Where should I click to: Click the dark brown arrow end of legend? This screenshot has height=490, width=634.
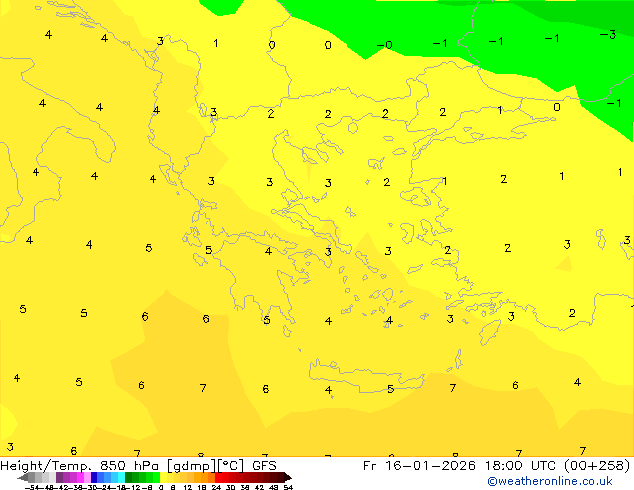click(x=287, y=477)
